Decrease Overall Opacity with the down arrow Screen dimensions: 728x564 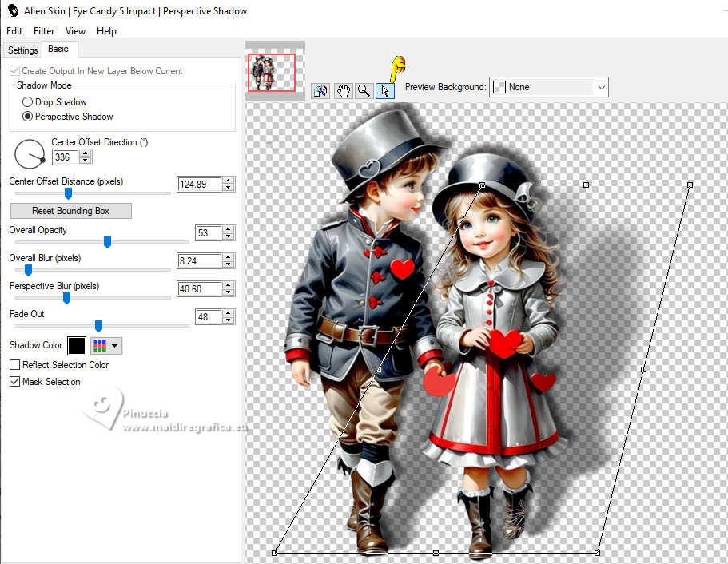[x=228, y=236]
